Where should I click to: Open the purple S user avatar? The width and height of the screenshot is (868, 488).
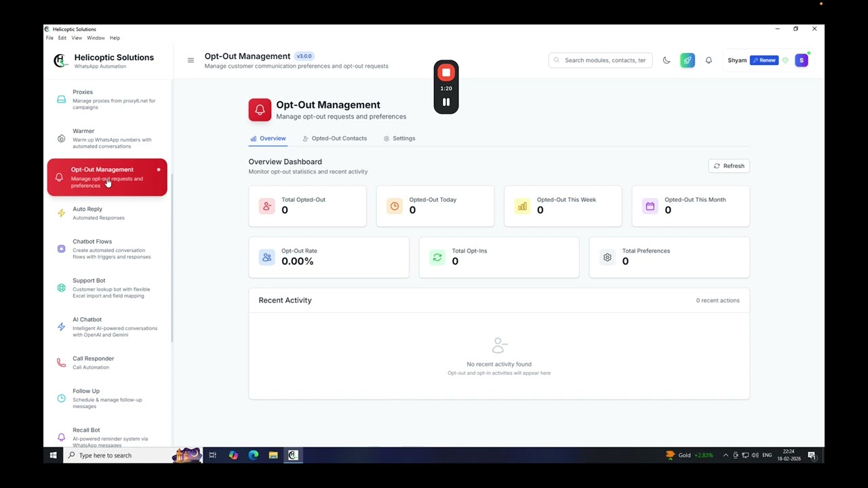point(802,60)
